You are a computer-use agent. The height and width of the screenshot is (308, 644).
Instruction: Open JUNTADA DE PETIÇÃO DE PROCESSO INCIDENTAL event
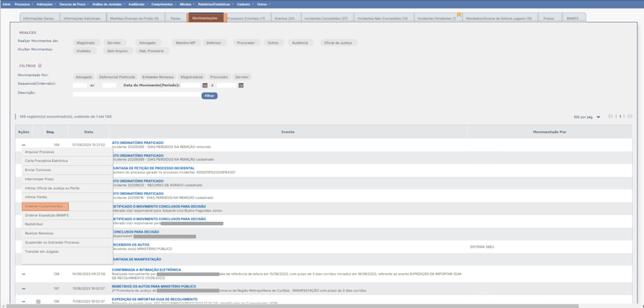[154, 168]
